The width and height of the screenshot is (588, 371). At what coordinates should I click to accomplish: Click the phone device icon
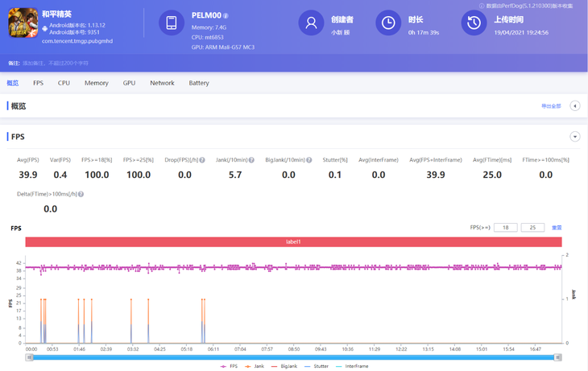tap(172, 23)
